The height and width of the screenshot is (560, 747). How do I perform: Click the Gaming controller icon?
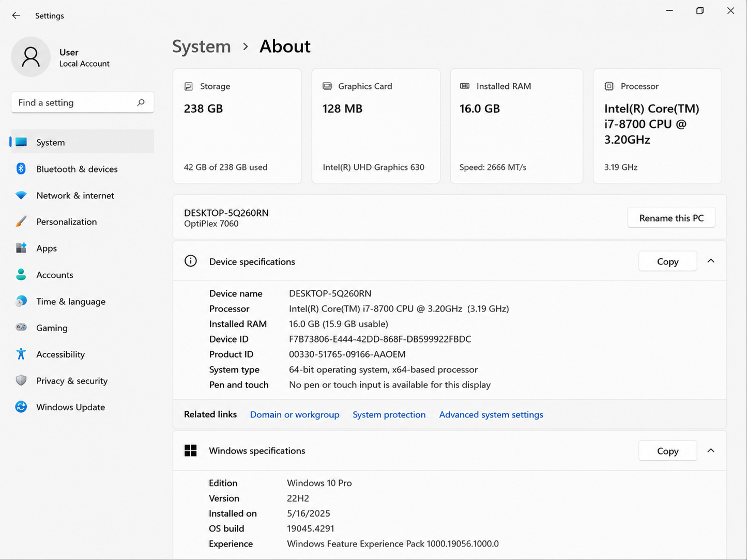point(21,328)
